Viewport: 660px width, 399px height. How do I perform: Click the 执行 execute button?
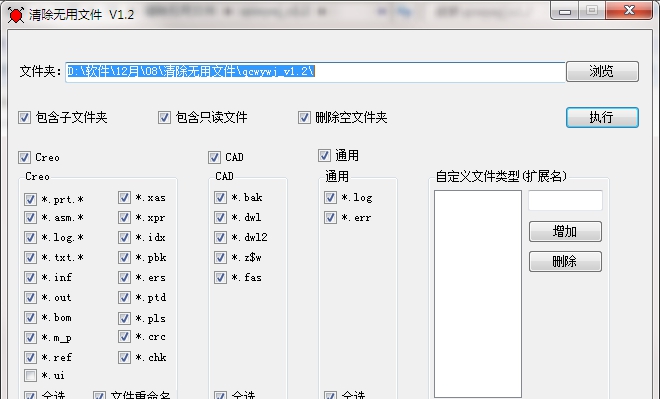tap(602, 117)
